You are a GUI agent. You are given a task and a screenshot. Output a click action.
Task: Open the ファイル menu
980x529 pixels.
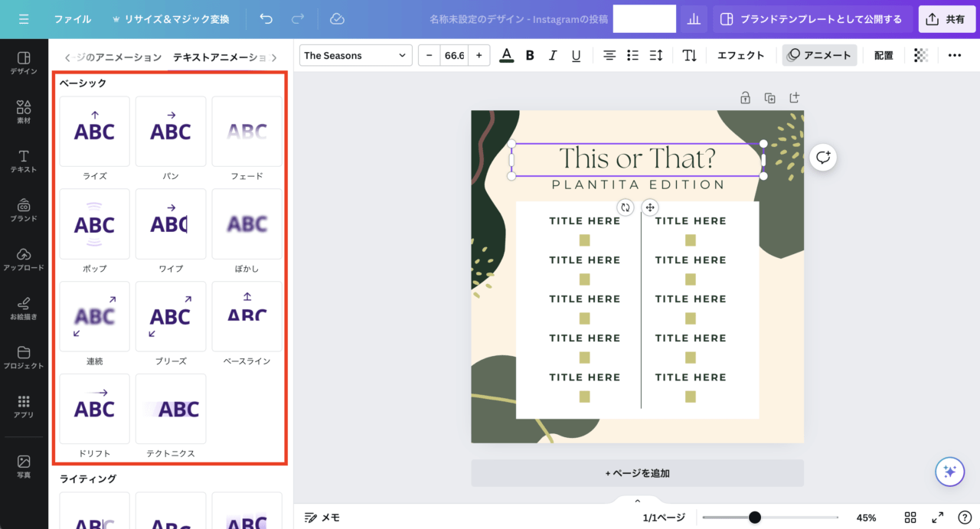(72, 19)
